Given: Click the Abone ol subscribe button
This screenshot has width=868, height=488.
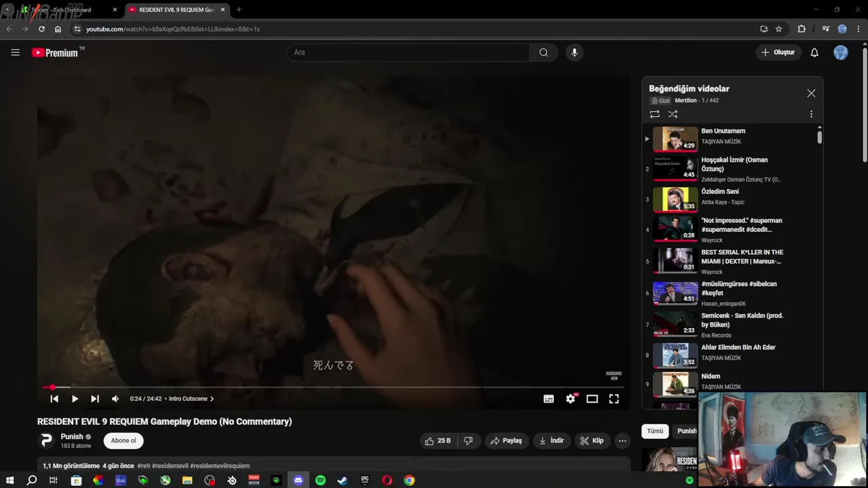Looking at the screenshot, I should (123, 441).
